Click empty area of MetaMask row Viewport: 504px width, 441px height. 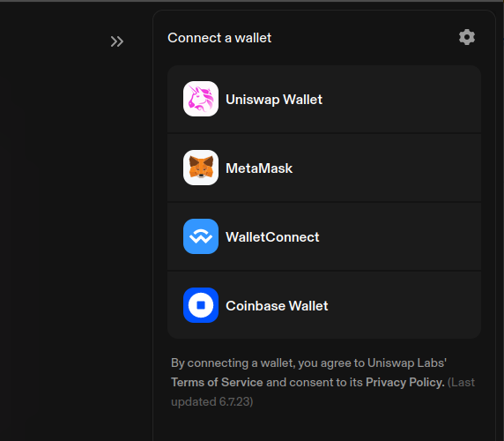click(386, 168)
